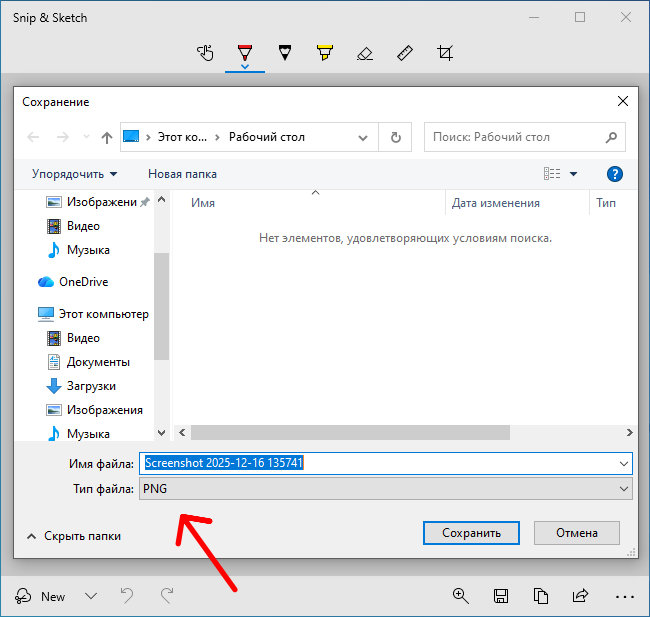Click the Back navigation arrow

[x=33, y=137]
